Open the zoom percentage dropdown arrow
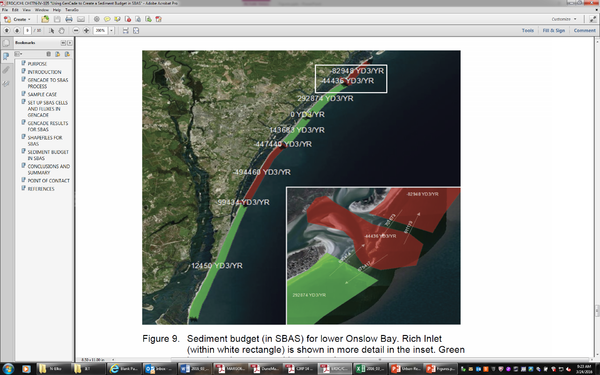 click(111, 31)
